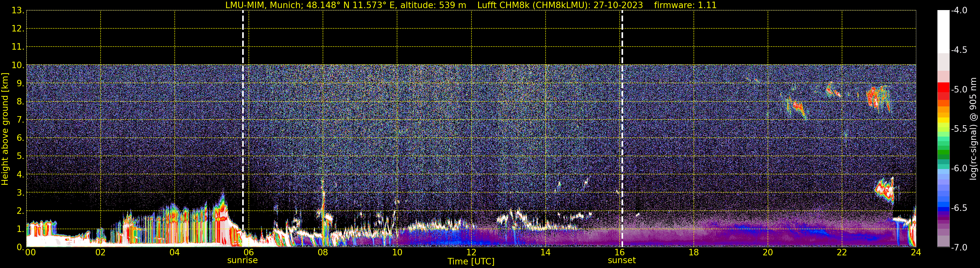Viewport: 980px width, 268px height.
Task: Click the height tick label '6.'
Action: coord(20,138)
